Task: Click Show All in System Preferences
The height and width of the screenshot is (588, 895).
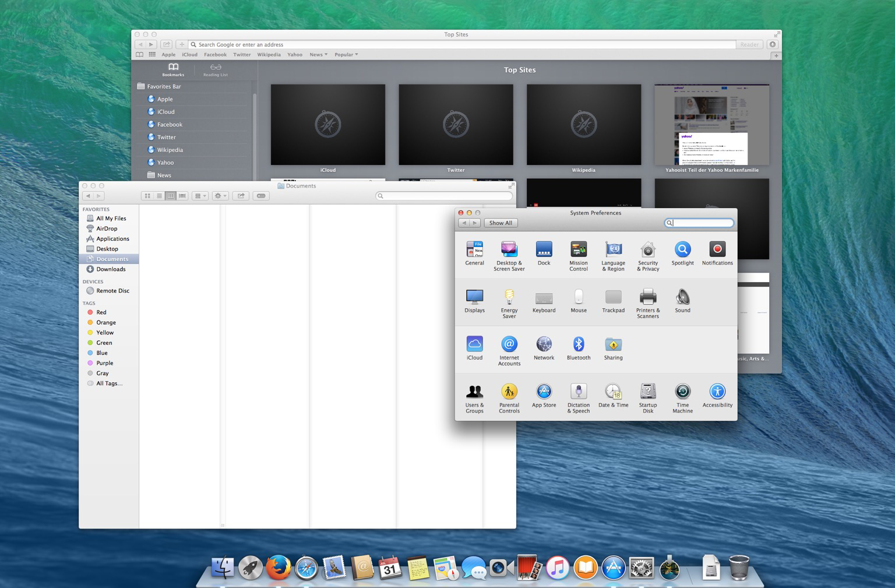Action: point(501,223)
